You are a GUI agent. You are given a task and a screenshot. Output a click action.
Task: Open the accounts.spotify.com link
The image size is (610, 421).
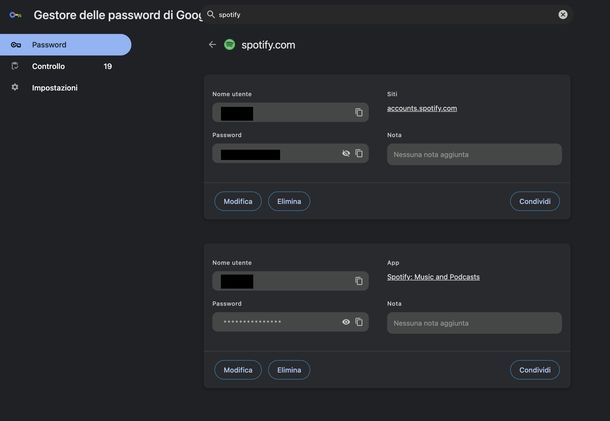[x=422, y=108]
